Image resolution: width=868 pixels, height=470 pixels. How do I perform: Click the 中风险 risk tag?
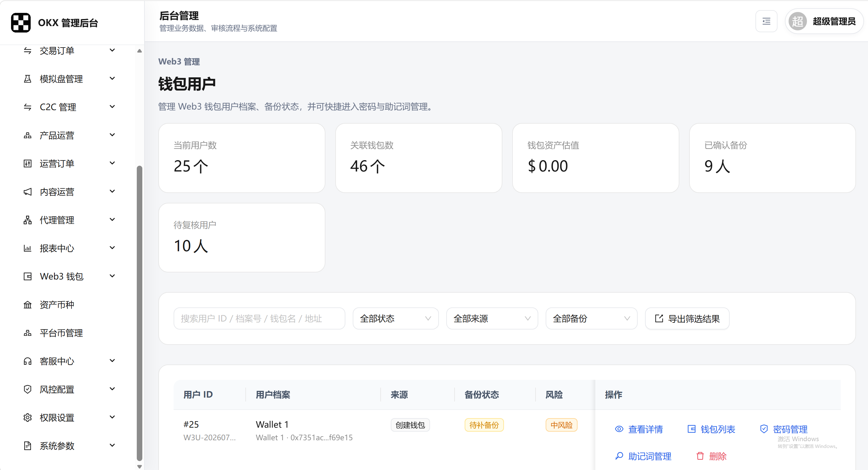click(x=561, y=425)
